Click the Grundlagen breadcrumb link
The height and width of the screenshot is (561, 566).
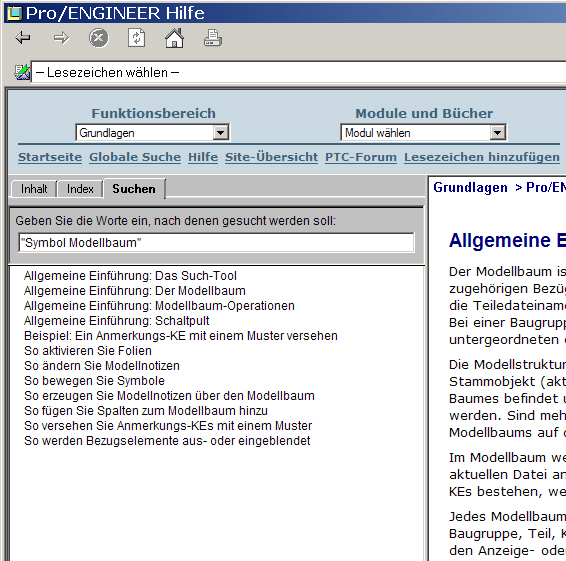[x=470, y=187]
